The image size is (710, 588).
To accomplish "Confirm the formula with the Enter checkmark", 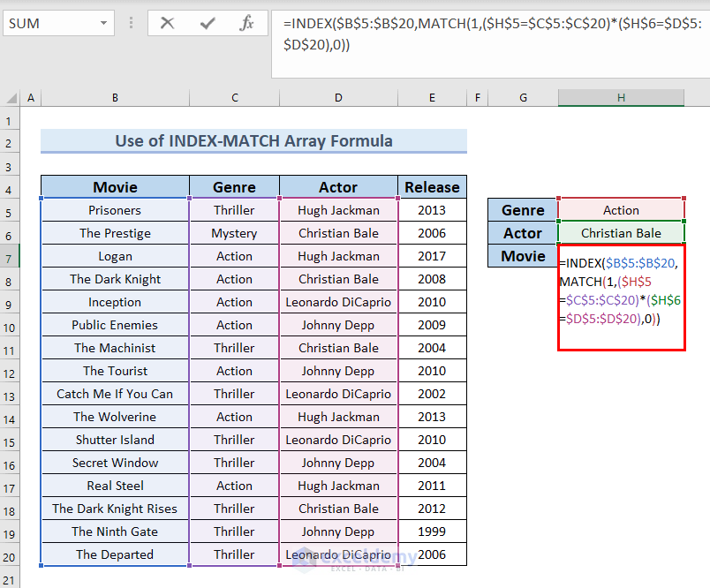I will (x=208, y=24).
